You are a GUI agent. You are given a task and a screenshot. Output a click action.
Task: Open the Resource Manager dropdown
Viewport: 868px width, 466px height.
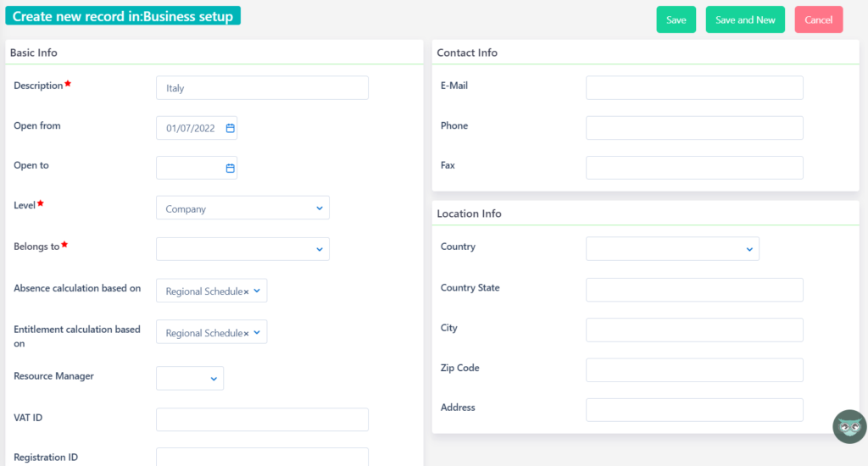(190, 379)
